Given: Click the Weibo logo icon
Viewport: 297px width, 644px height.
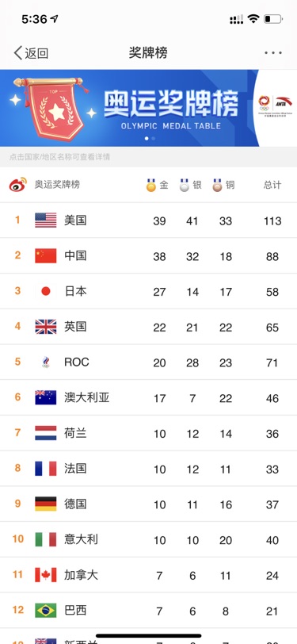Looking at the screenshot, I should click(18, 185).
